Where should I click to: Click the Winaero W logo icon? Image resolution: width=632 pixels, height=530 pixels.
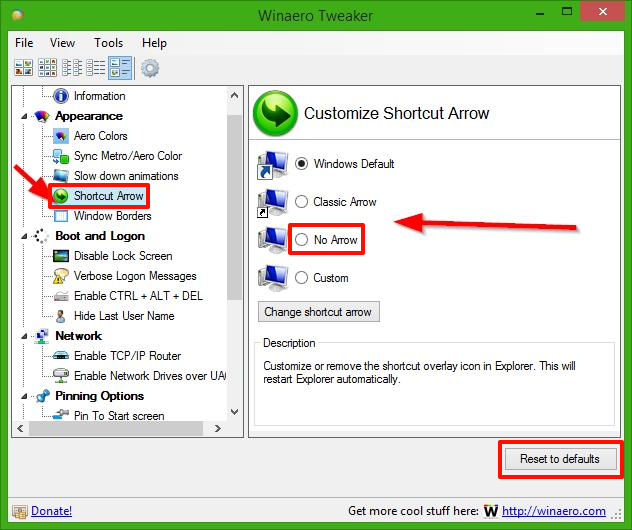(x=491, y=511)
